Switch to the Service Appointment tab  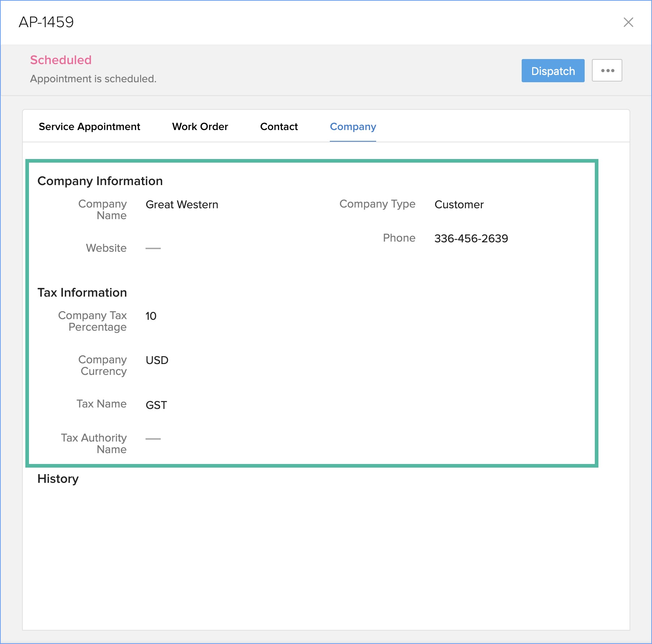tap(89, 127)
